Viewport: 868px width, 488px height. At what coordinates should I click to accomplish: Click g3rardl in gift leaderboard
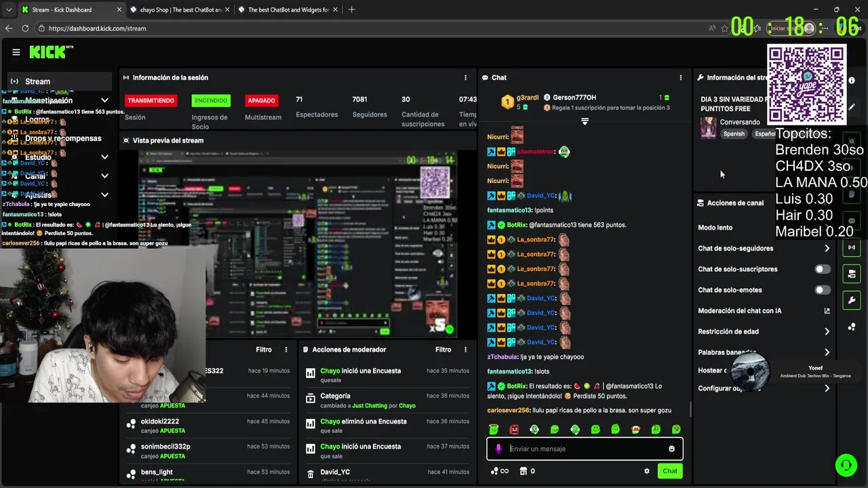pyautogui.click(x=528, y=98)
